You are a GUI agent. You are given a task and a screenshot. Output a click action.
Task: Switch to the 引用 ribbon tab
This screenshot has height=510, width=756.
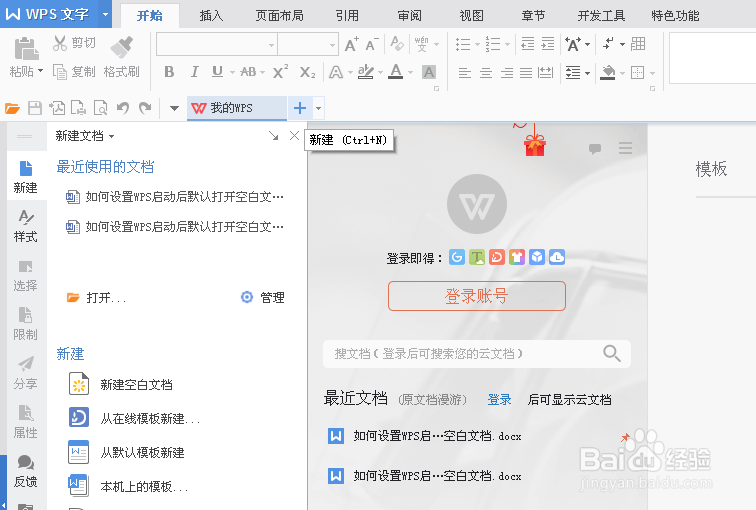[x=347, y=16]
